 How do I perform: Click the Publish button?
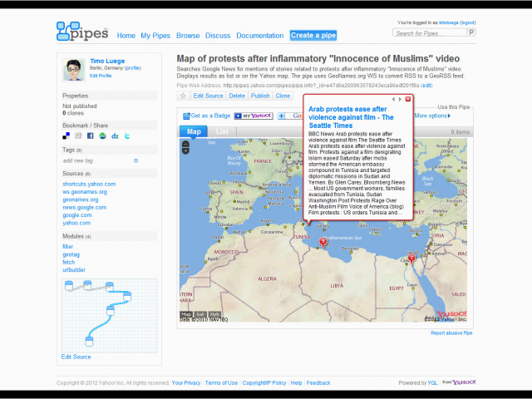click(x=260, y=96)
